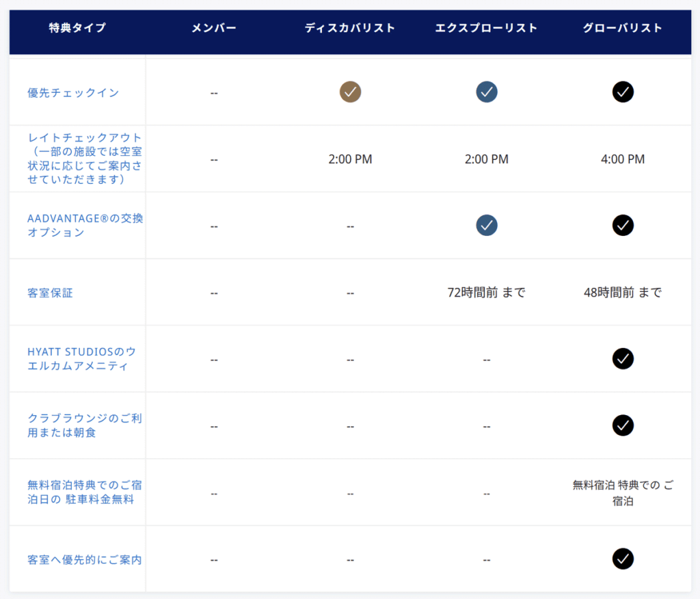The image size is (700, 599).
Task: Open the 客室へ優先的にご案内 link
Action: 84,559
